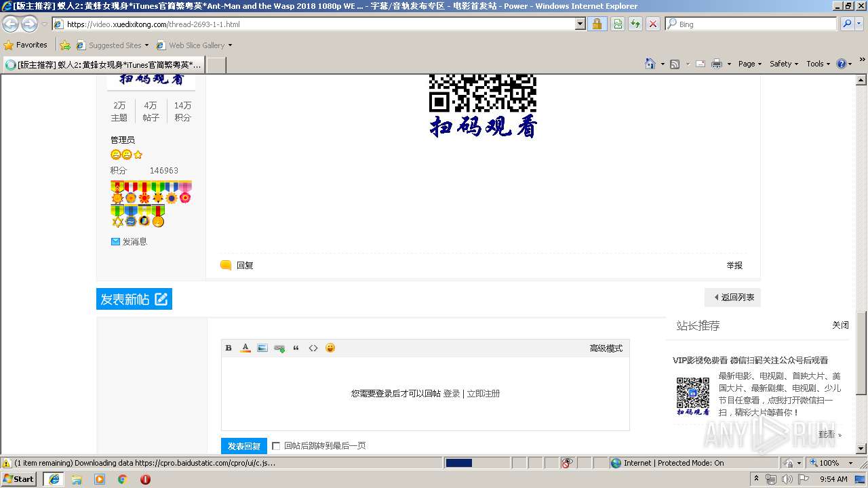Screen dimensions: 868x488
Task: Click status bar warning icon
Action: point(7,463)
